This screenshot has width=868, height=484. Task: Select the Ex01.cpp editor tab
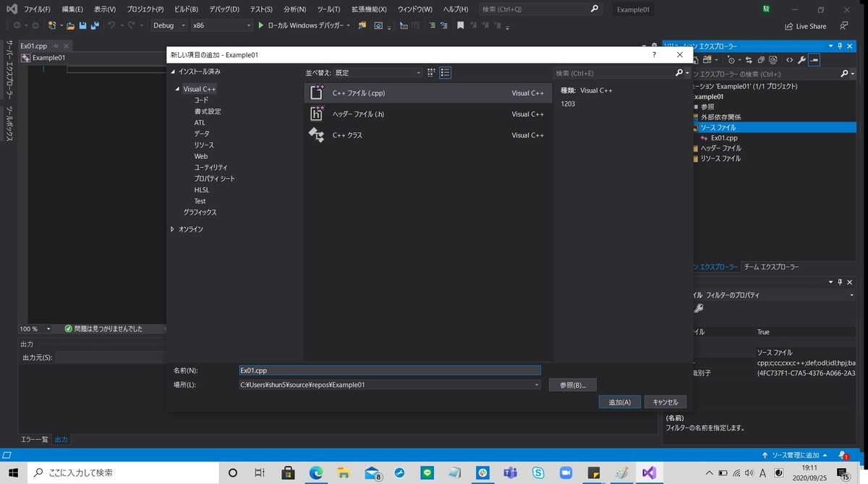pos(33,46)
